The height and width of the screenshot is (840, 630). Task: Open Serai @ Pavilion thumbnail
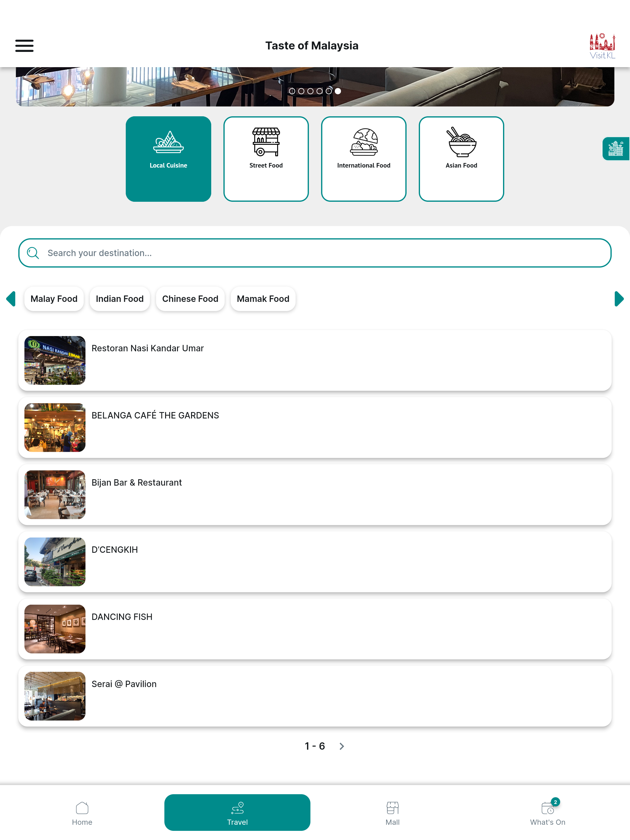55,697
